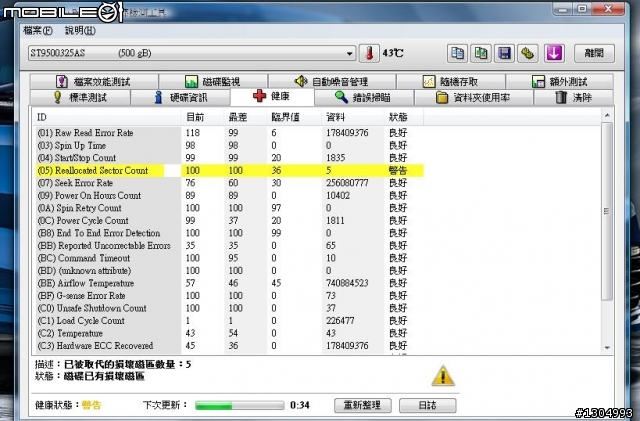Click the copy text to clipboard icon
The height and width of the screenshot is (421, 640).
[x=457, y=53]
